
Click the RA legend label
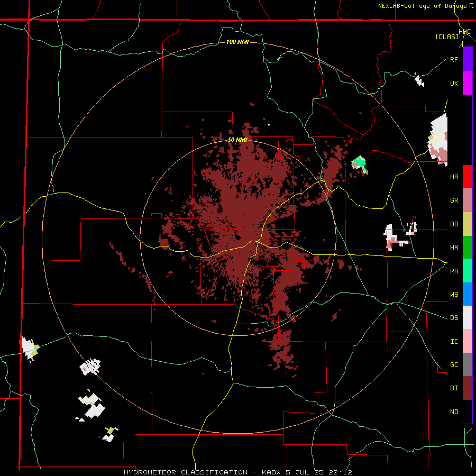click(454, 271)
